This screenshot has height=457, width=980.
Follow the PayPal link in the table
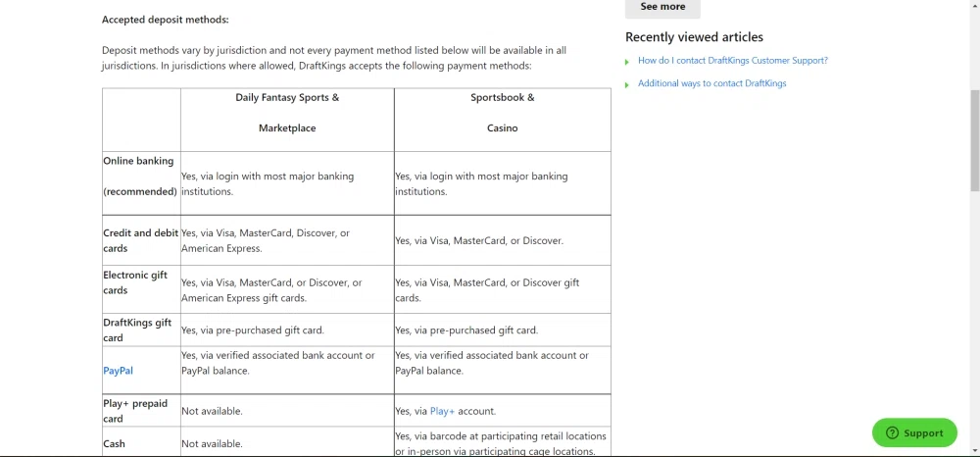click(x=118, y=371)
